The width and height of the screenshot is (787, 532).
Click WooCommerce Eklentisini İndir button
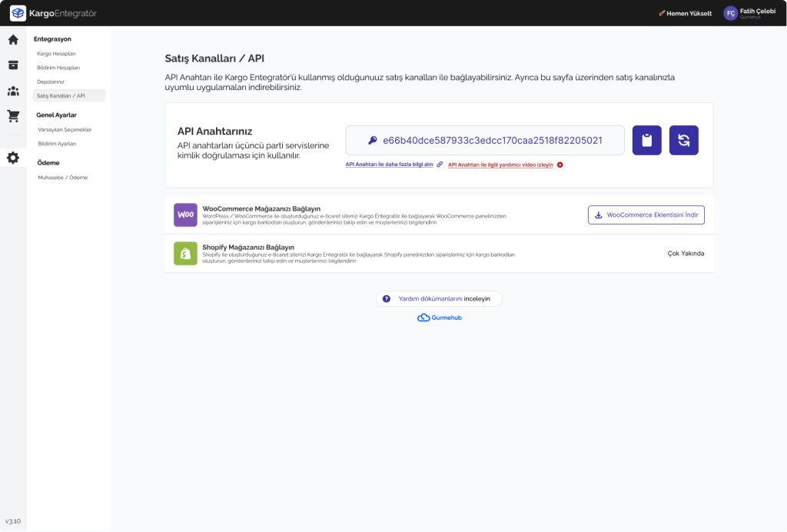click(x=646, y=215)
